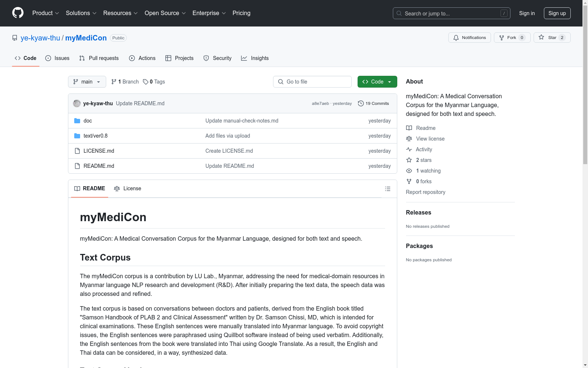Open the ye-kyaw-thu owner profile

pos(40,38)
